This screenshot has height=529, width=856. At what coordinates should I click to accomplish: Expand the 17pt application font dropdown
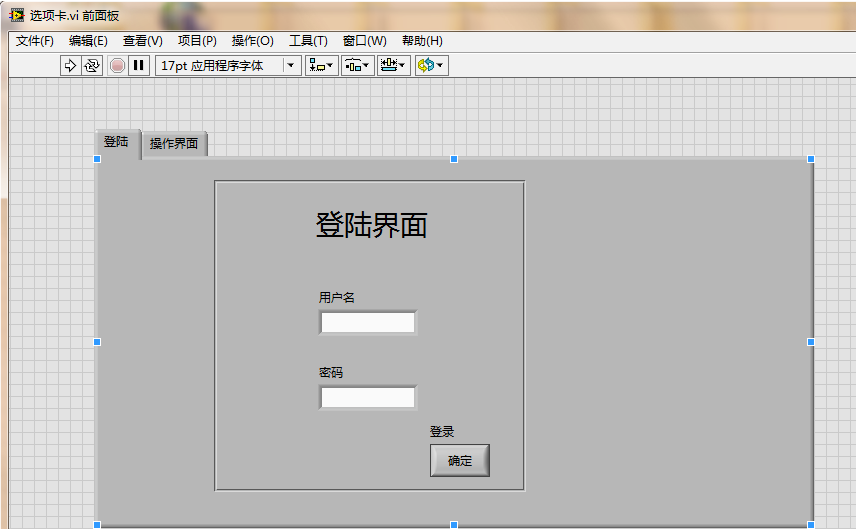pyautogui.click(x=291, y=66)
